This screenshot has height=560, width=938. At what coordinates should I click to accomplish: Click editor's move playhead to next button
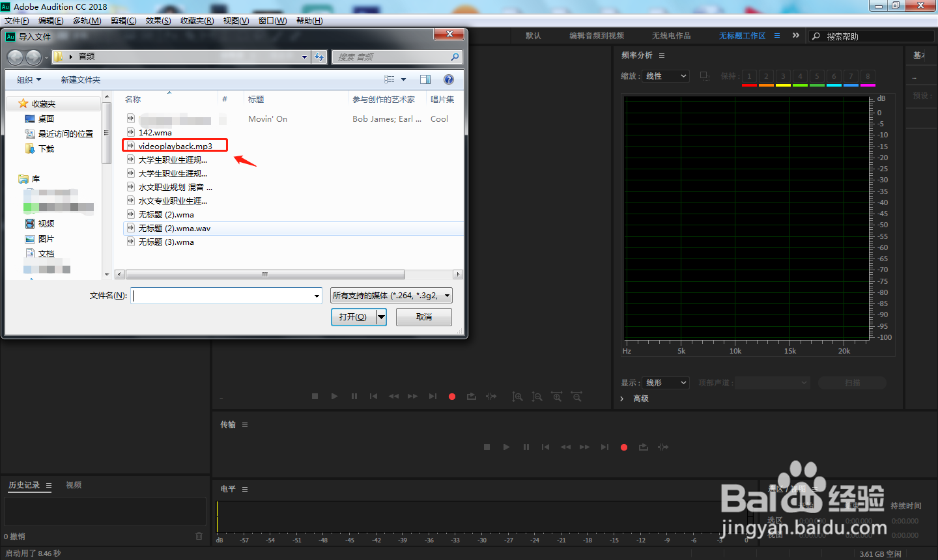pos(433,396)
